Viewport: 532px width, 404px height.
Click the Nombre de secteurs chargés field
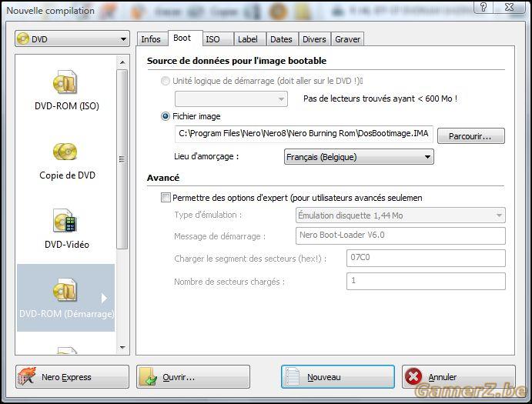[426, 281]
